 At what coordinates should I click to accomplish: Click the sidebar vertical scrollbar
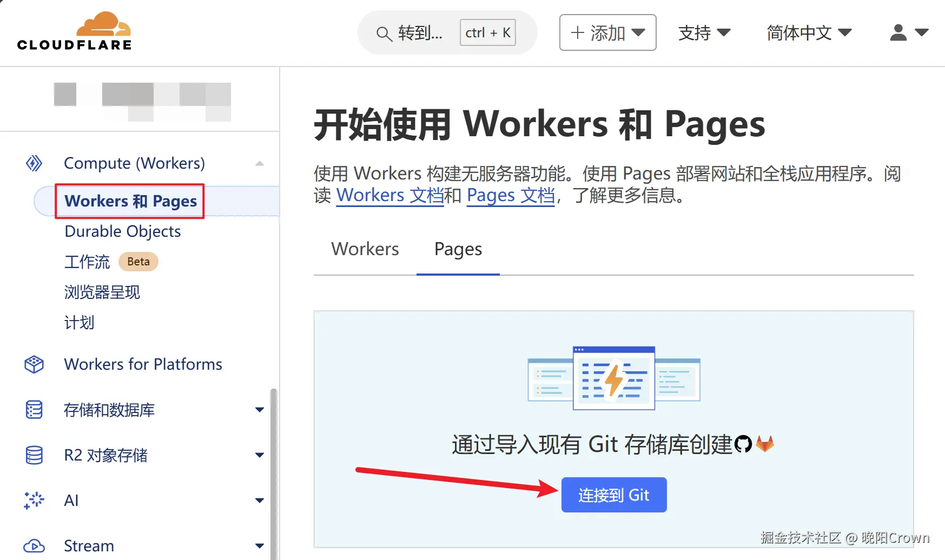274,474
